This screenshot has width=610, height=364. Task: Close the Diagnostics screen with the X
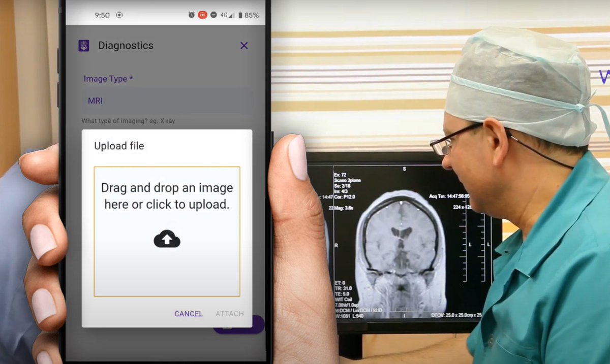(244, 46)
